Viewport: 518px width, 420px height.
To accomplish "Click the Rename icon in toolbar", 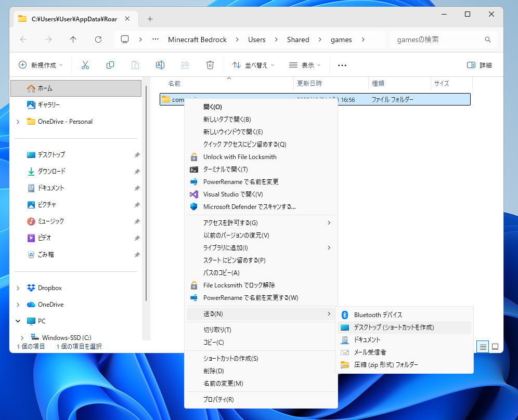I will click(x=160, y=65).
